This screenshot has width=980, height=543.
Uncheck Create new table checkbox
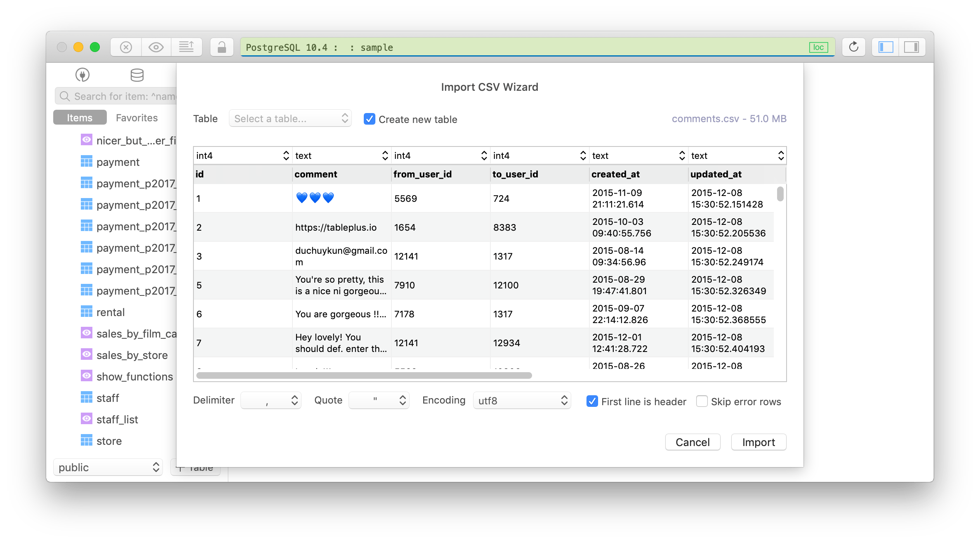tap(369, 119)
